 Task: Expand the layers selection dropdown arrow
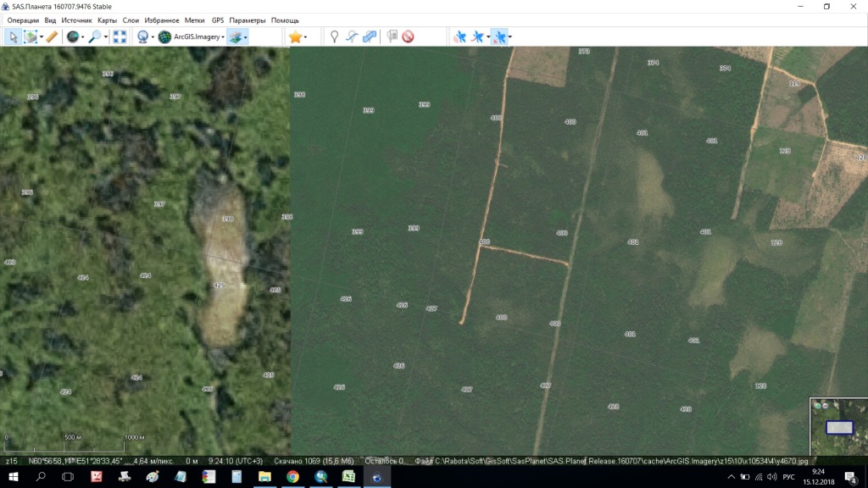coord(246,36)
